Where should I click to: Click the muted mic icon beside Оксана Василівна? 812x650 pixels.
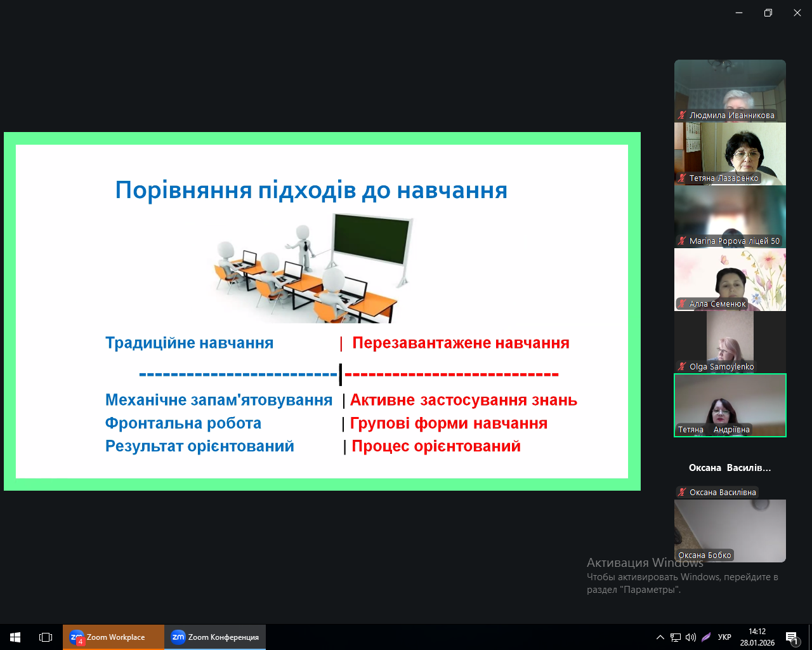pos(682,493)
